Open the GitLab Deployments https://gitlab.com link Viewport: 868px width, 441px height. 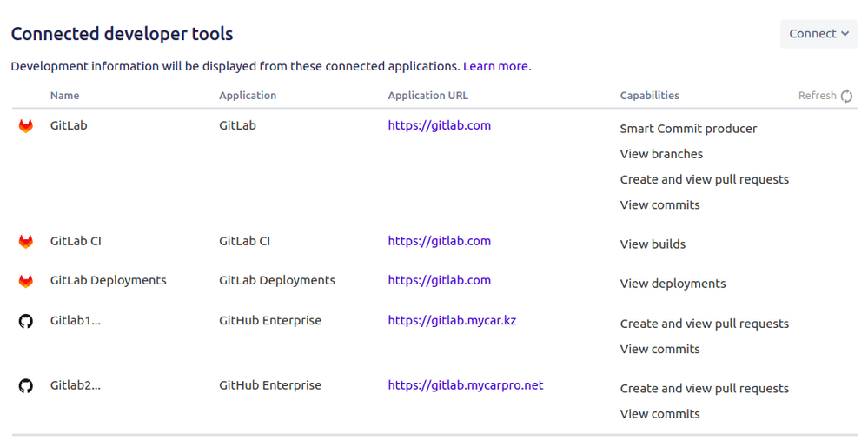[x=439, y=280]
